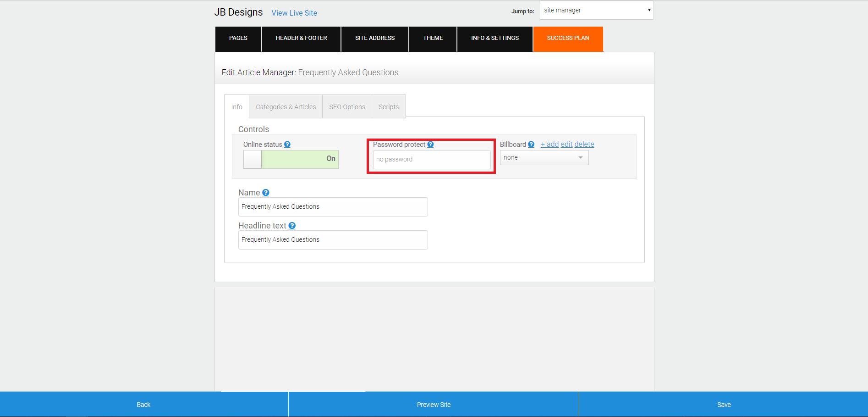Show help for Headline text
Image resolution: width=868 pixels, height=417 pixels.
coord(292,226)
